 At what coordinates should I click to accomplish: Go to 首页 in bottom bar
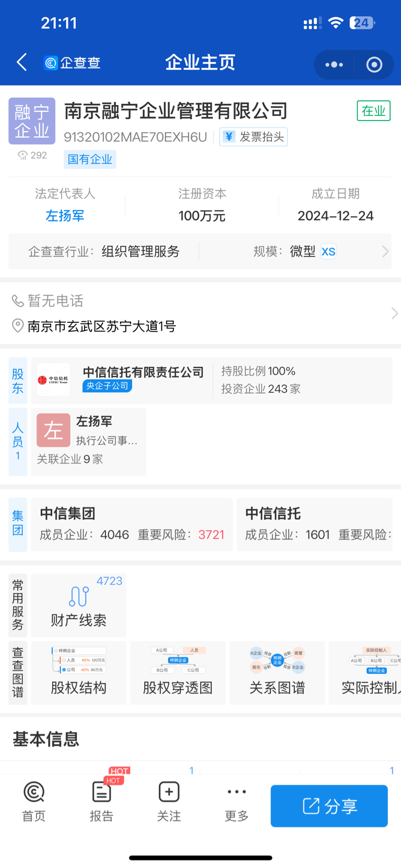34,802
